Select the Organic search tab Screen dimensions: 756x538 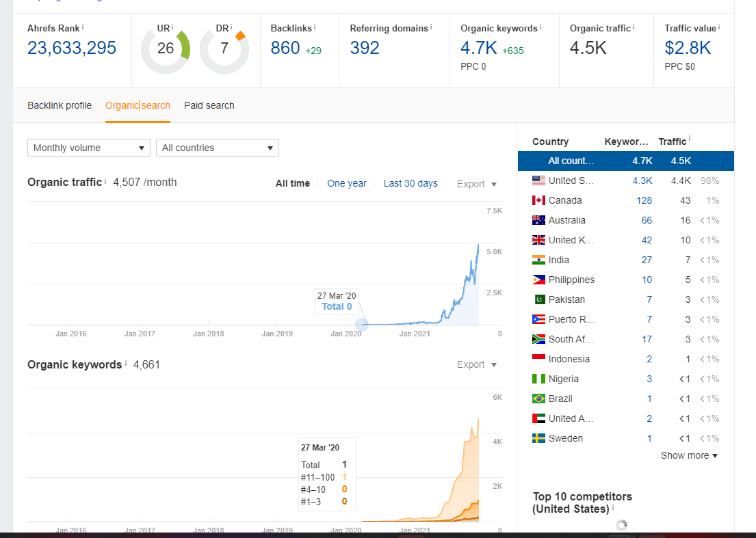click(138, 105)
